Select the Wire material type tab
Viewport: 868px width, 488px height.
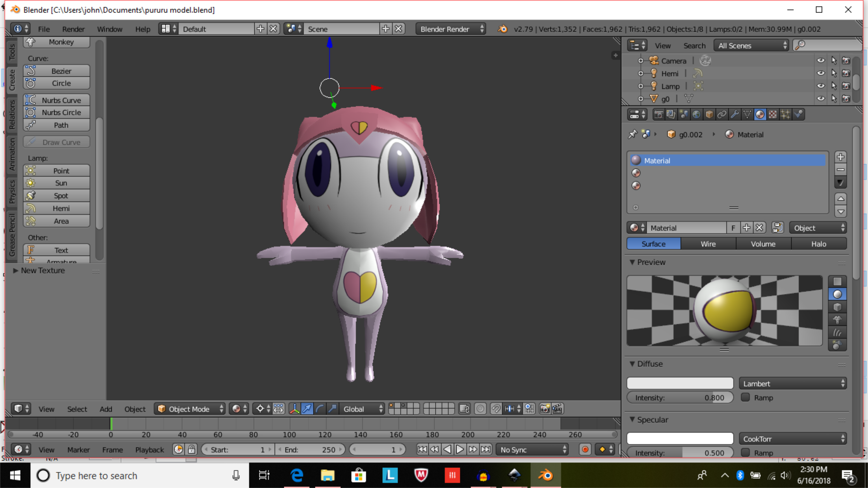tap(708, 244)
